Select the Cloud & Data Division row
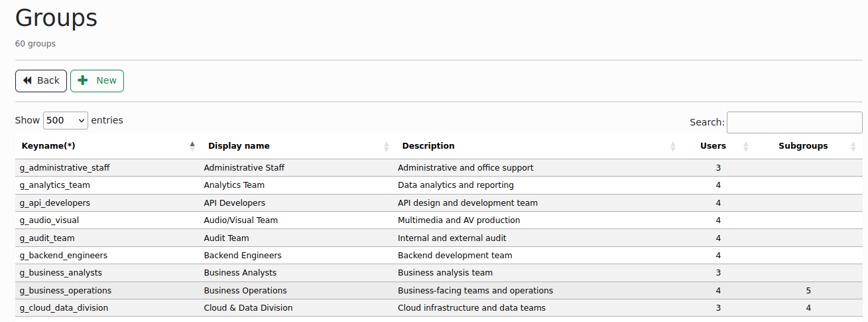The height and width of the screenshot is (322, 868). point(248,308)
